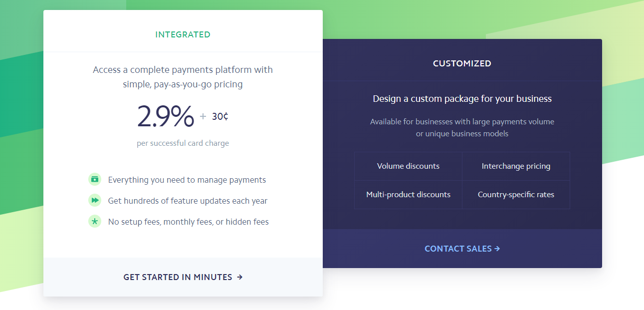Click the fast-forward feature updates icon

coord(94,200)
